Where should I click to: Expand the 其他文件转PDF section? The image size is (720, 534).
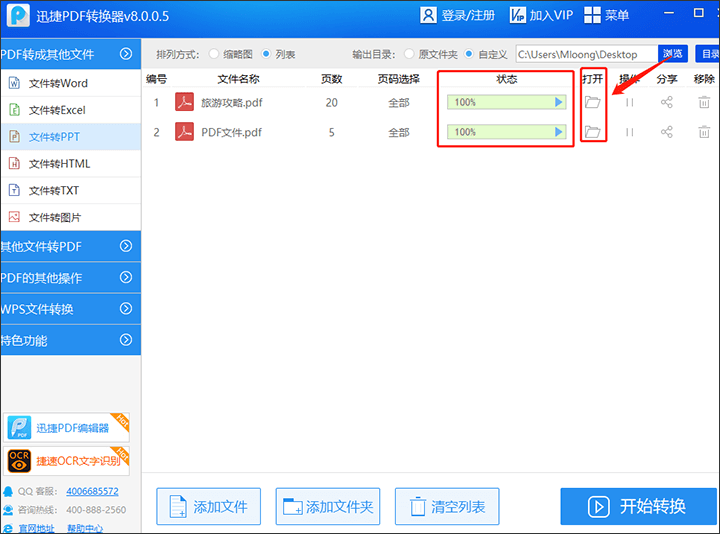pos(70,246)
